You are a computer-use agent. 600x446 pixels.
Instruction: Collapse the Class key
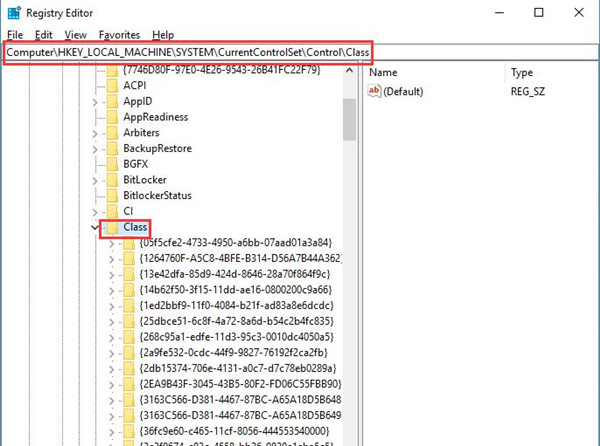95,228
